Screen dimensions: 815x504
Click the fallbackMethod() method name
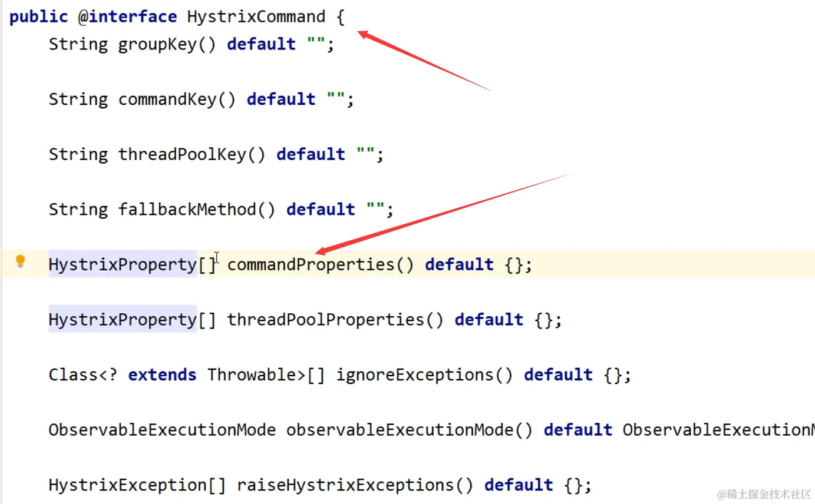point(197,209)
